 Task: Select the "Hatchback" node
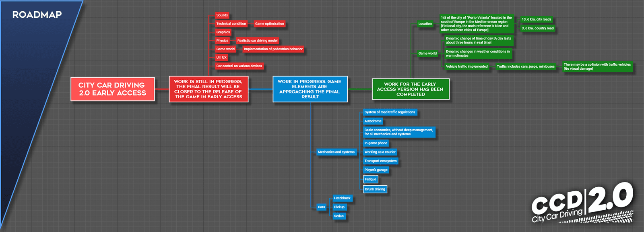pyautogui.click(x=342, y=198)
